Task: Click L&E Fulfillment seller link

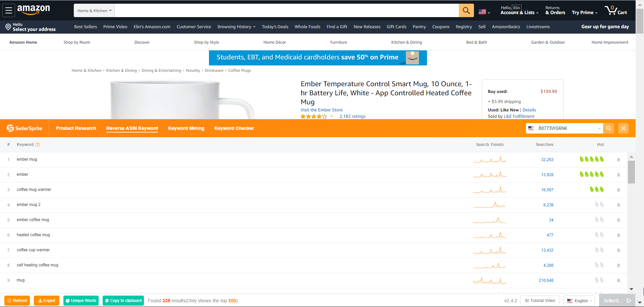Action: 519,116
